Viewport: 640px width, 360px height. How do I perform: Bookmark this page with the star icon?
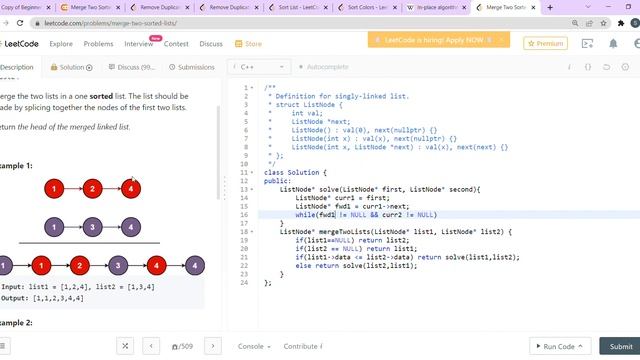coord(603,23)
